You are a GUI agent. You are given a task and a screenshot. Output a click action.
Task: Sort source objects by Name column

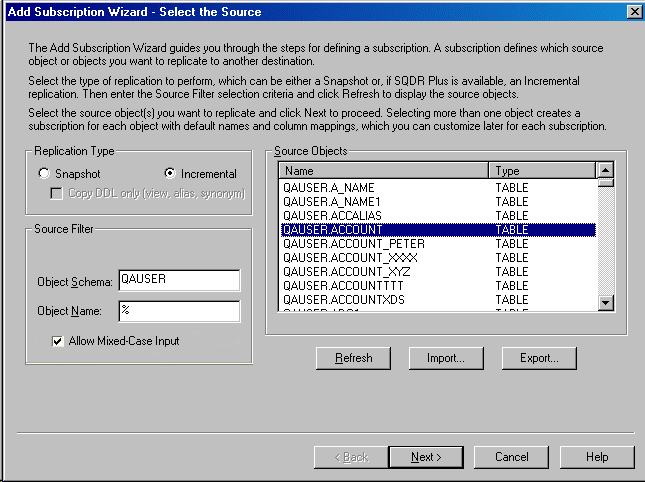pos(384,171)
